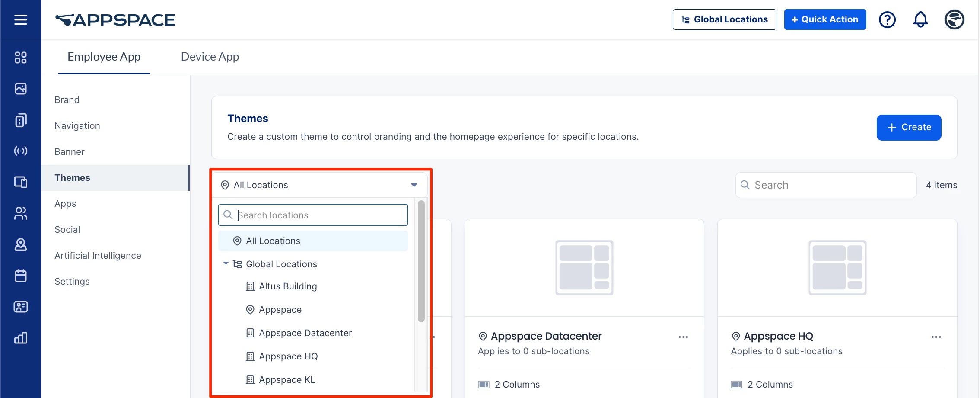
Task: Open the dashboard grid icon in sidebar
Action: click(x=21, y=58)
